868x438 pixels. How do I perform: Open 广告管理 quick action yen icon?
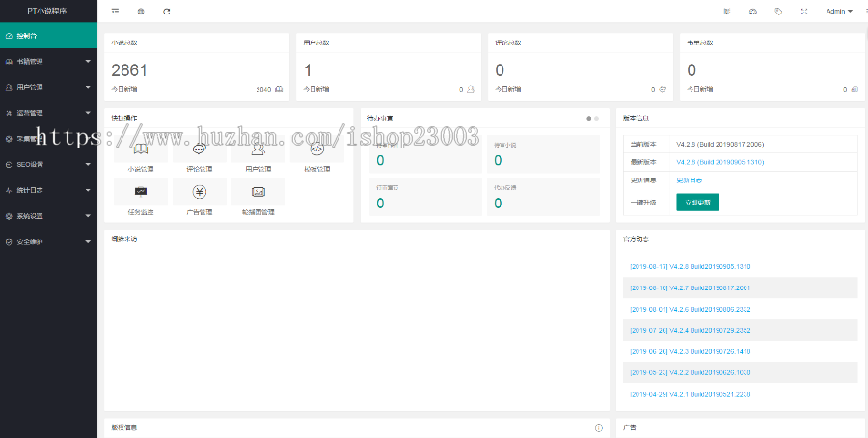point(200,192)
